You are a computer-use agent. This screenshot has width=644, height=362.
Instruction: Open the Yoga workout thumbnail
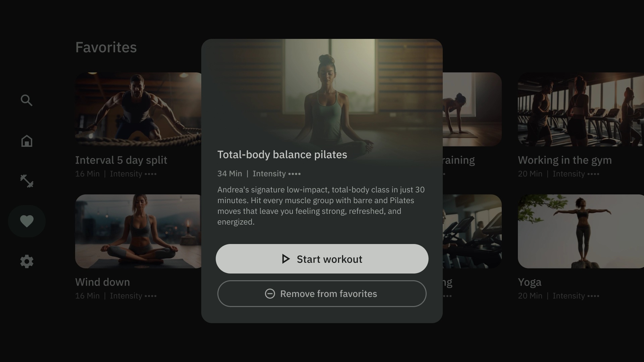(580, 231)
